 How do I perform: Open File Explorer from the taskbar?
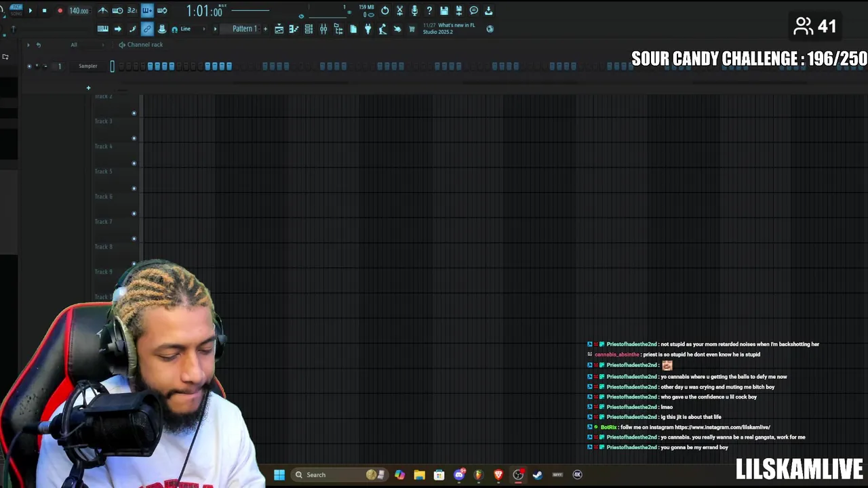tap(419, 474)
